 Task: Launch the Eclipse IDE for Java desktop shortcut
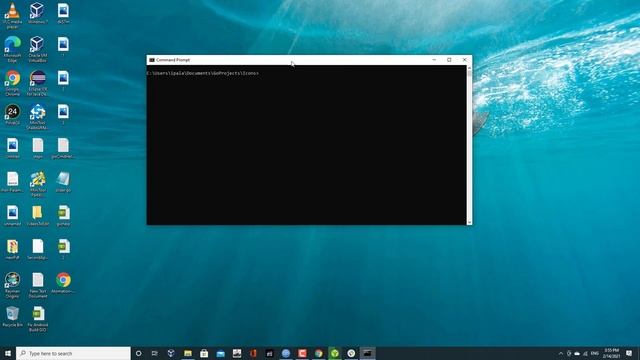38,83
